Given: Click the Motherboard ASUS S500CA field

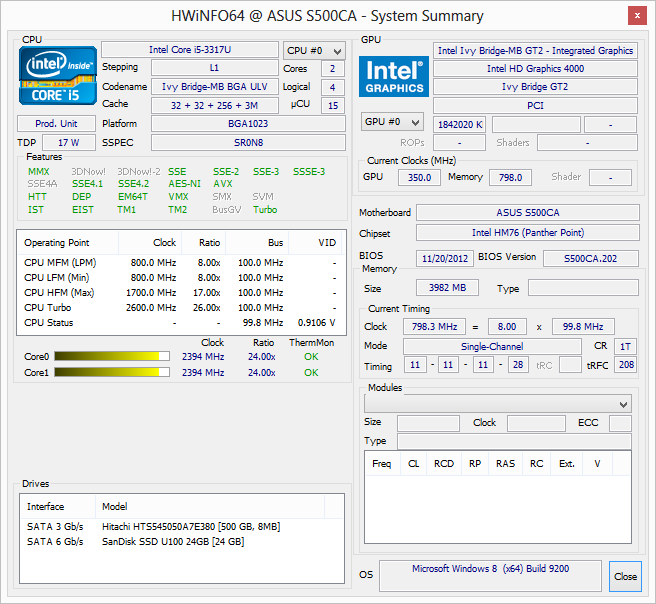Looking at the screenshot, I should pyautogui.click(x=528, y=212).
